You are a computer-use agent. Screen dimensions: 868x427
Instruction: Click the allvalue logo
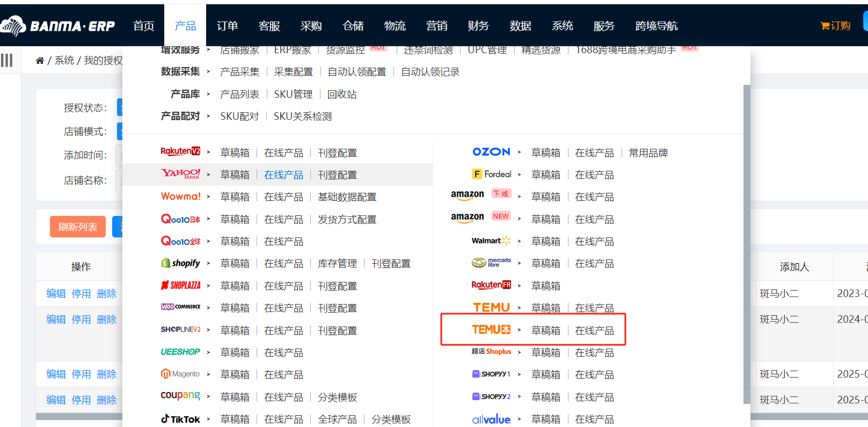[x=491, y=419]
